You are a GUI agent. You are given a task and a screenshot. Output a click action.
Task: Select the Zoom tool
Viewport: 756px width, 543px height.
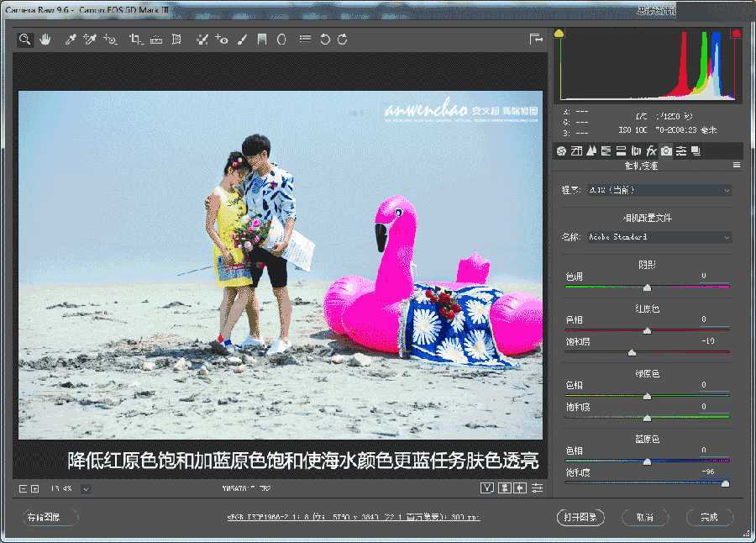pyautogui.click(x=25, y=39)
